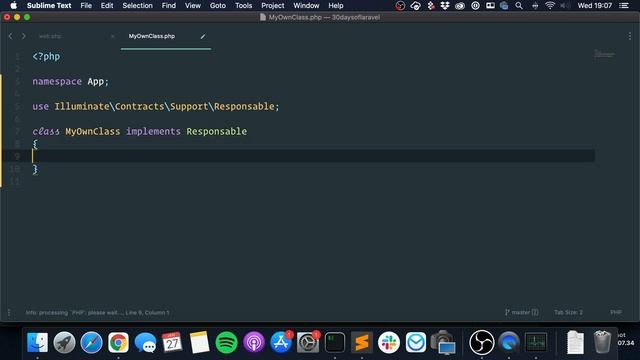This screenshot has width=640, height=360.
Task: Click the minimap preview
Action: click(x=604, y=54)
